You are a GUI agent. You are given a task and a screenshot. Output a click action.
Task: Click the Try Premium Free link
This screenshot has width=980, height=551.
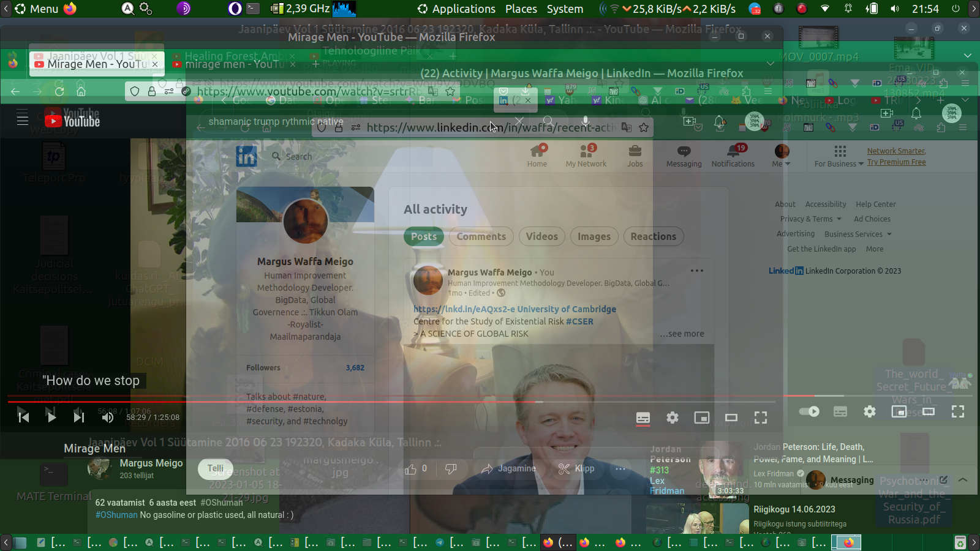point(896,162)
